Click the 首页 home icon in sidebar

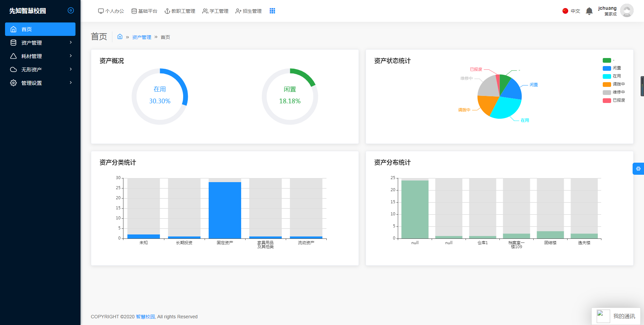pyautogui.click(x=13, y=29)
